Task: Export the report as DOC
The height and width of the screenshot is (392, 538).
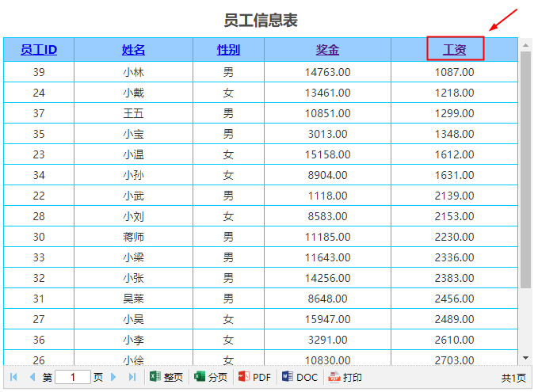Action: [x=300, y=378]
